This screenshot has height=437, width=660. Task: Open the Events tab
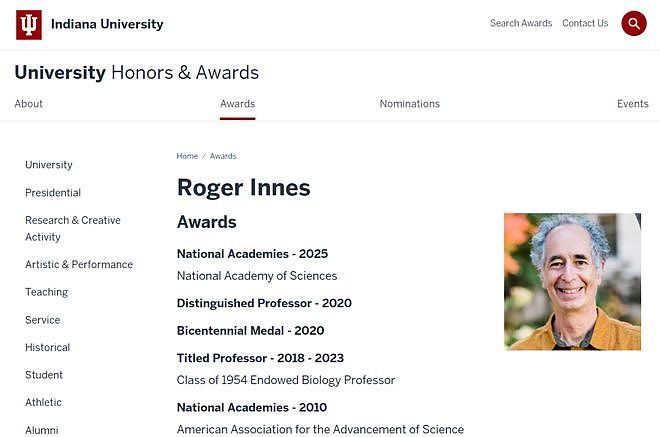(x=633, y=104)
